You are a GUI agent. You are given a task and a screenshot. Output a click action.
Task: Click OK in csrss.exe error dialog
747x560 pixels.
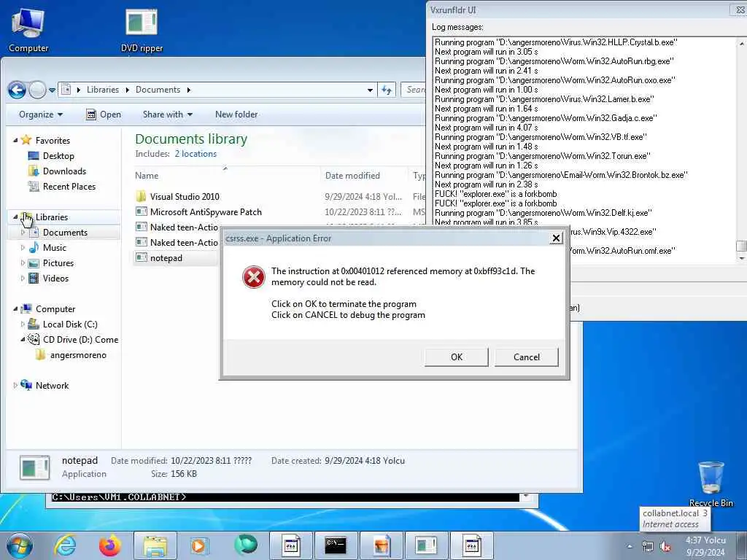click(x=457, y=357)
